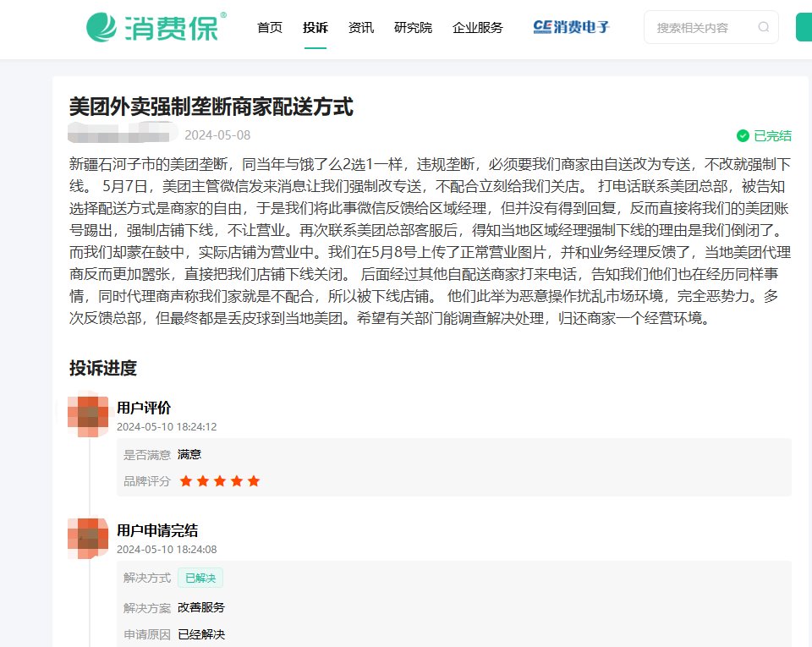Click the 已经解决 reason value
The height and width of the screenshot is (647, 812).
point(201,634)
